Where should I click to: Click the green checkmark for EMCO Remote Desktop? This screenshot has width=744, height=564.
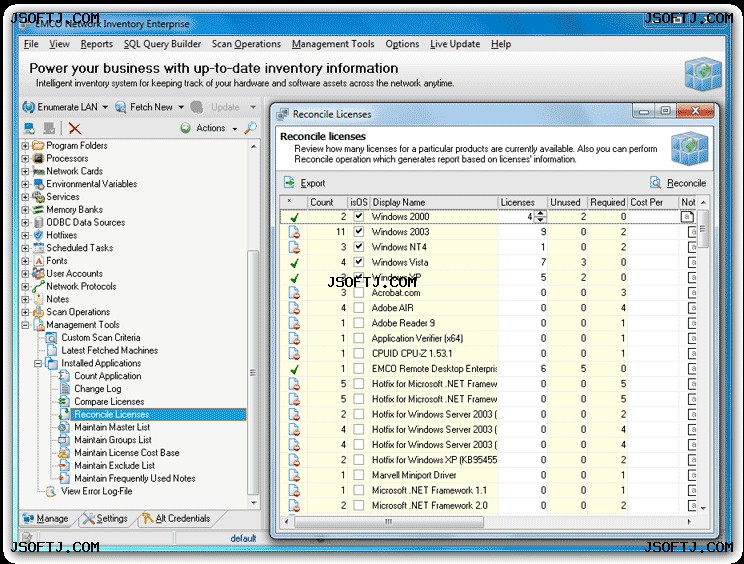pos(295,369)
